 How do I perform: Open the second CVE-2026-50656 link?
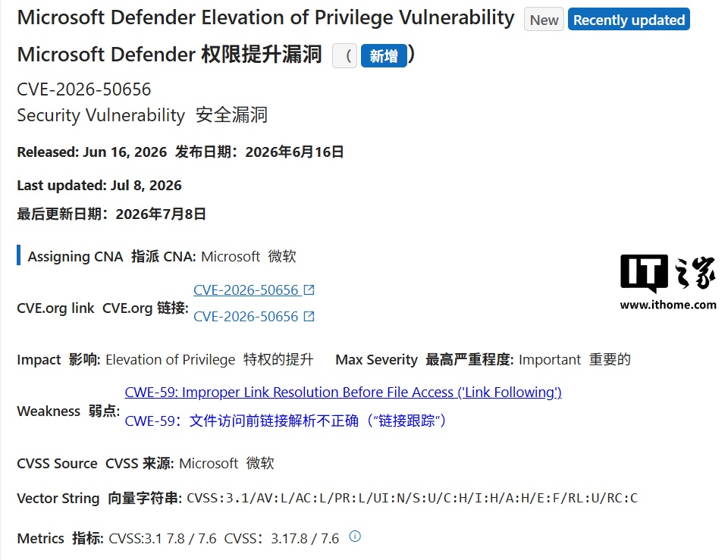click(x=246, y=317)
